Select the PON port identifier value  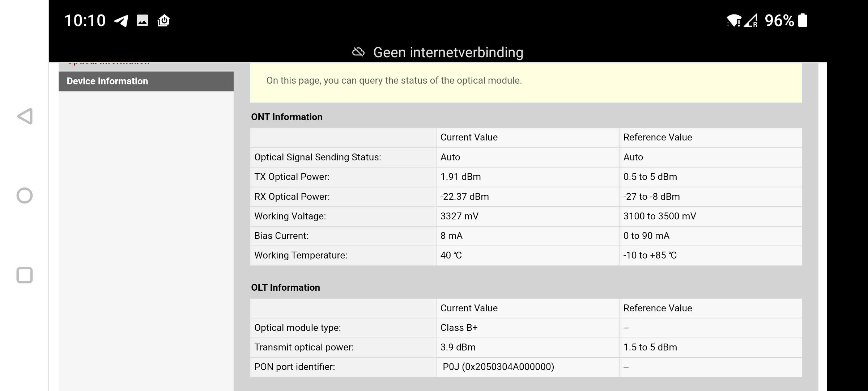click(x=498, y=367)
